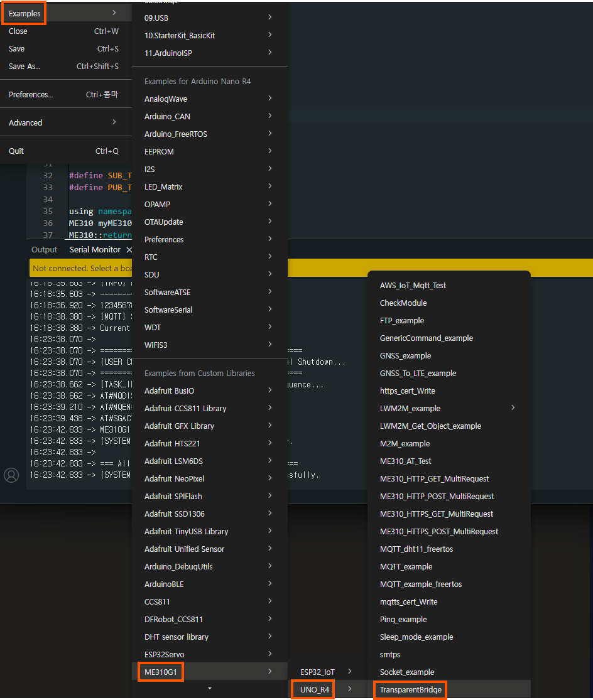Viewport: 593px width, 700px height.
Task: Open the ME310_AT_Test example
Action: pyautogui.click(x=449, y=461)
